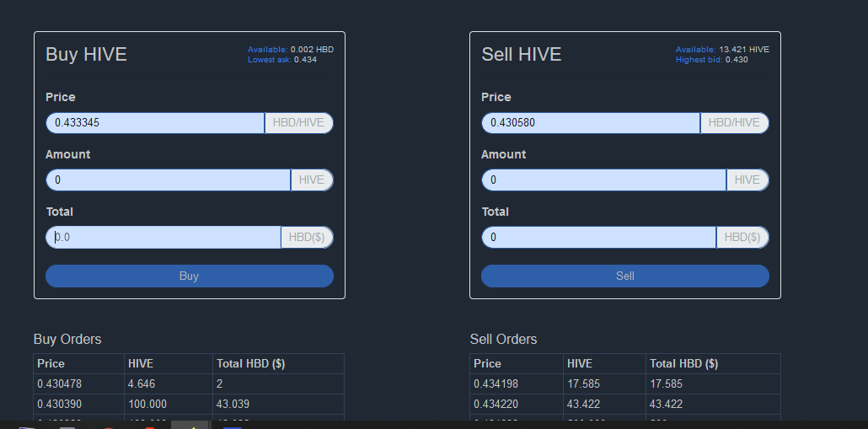Click the Price field in Sell HIVE form
This screenshot has height=429, width=868.
591,123
